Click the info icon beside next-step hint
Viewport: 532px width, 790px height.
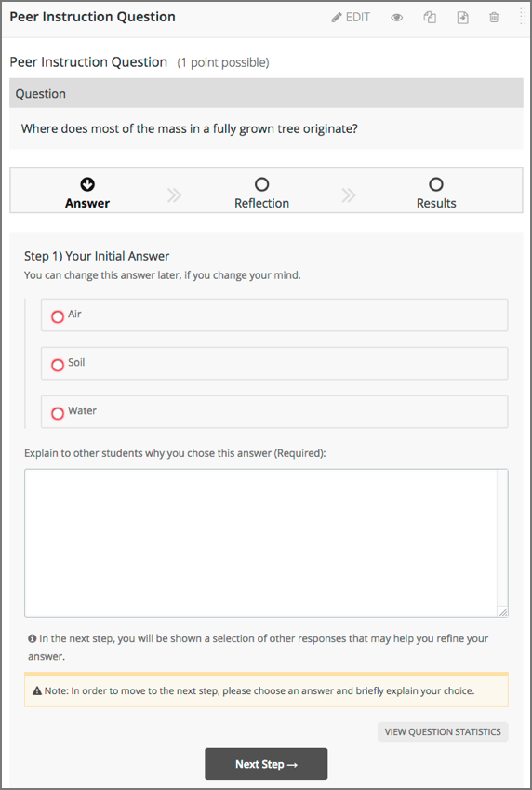(33, 638)
